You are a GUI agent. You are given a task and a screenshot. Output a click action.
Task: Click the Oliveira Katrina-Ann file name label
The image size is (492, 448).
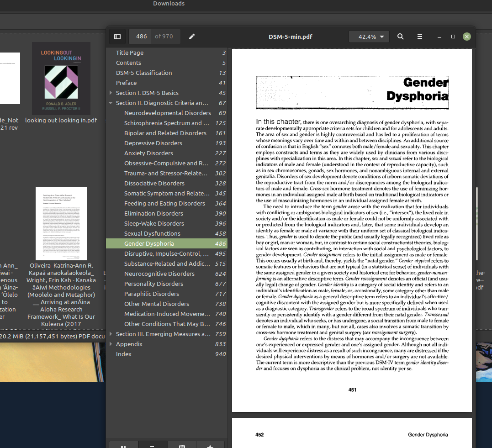pos(61,295)
